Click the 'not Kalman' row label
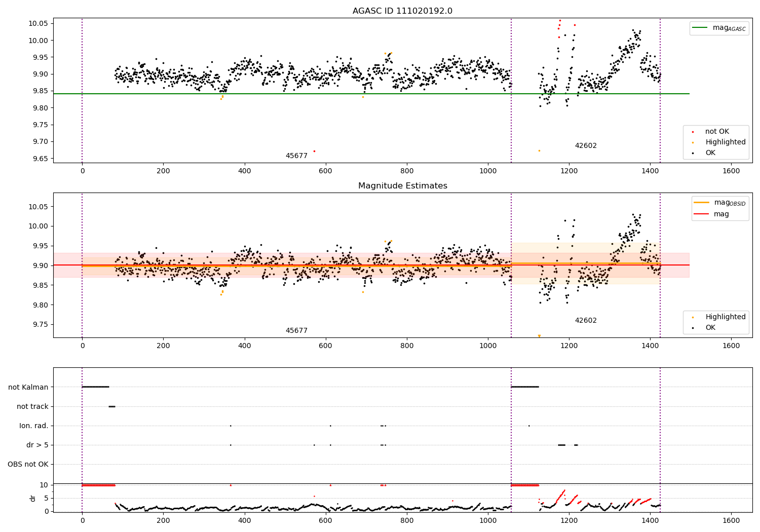 tap(28, 387)
